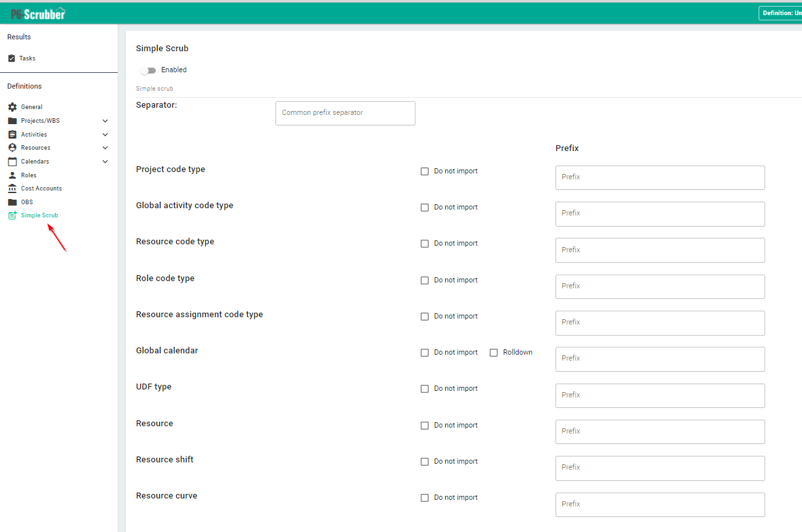This screenshot has width=802, height=532.
Task: Enable the Rolldown checkbox for Global calendar
Action: (x=494, y=353)
